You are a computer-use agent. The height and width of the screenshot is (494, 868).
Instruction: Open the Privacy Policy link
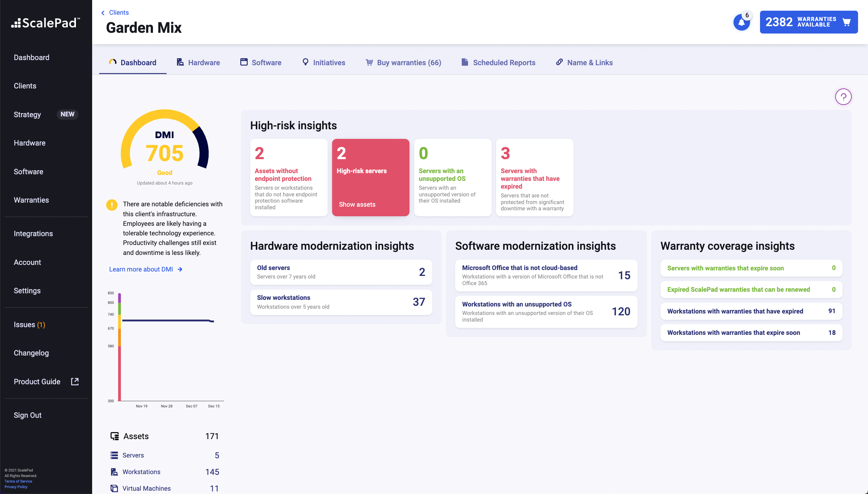16,487
